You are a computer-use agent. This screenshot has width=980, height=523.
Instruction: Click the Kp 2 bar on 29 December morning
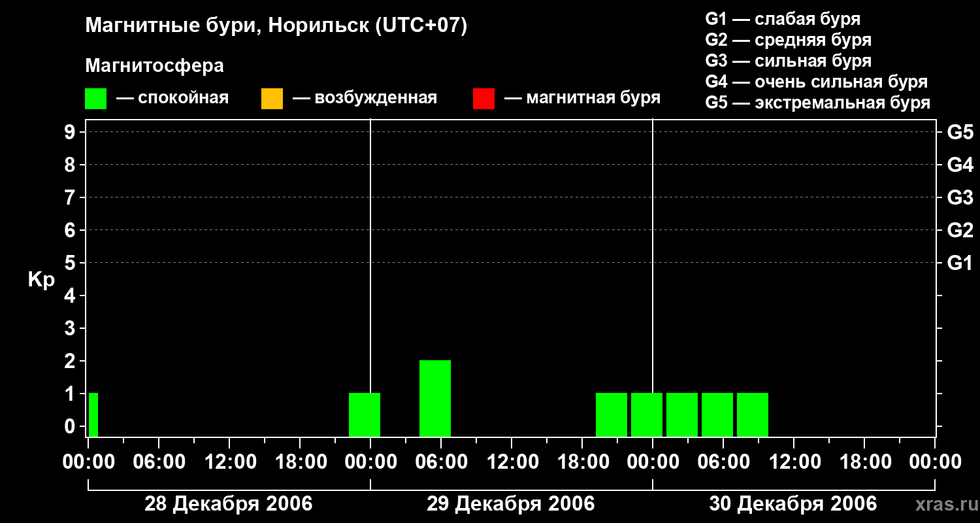435,398
